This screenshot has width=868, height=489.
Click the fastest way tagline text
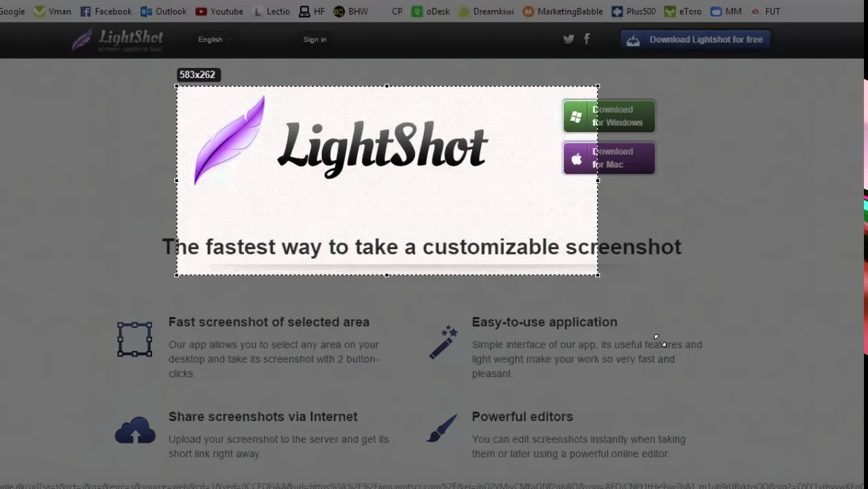tap(421, 247)
